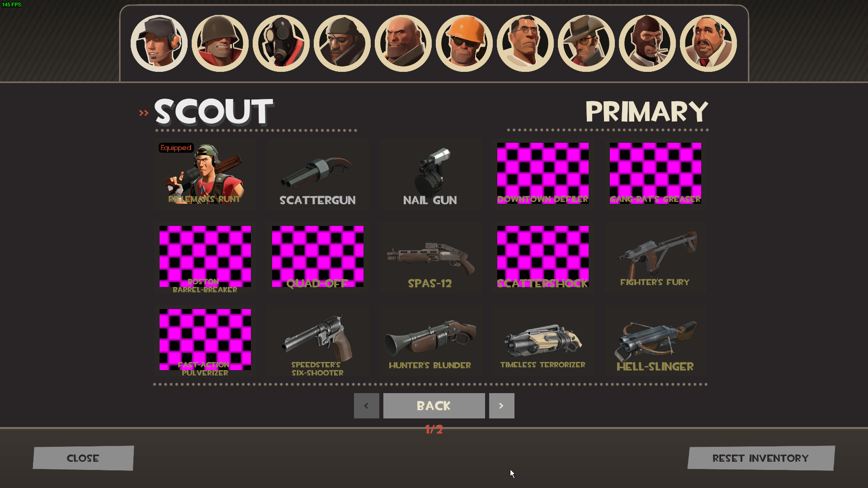This screenshot has width=868, height=488.
Task: Select the Spy balaclava portrait
Action: (x=647, y=43)
